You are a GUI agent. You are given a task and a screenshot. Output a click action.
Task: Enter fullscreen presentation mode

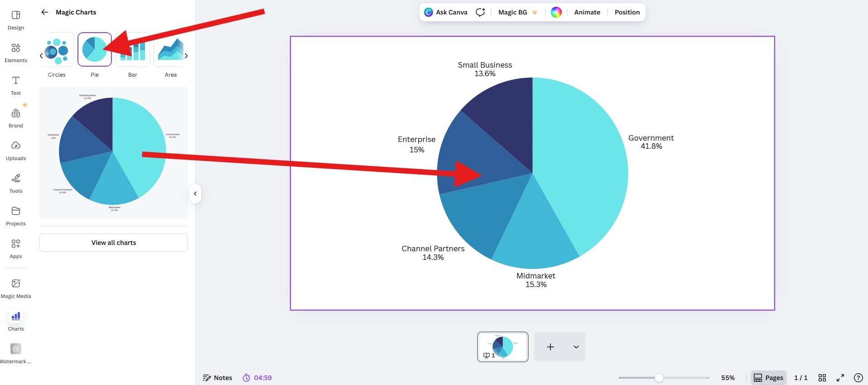pos(840,378)
